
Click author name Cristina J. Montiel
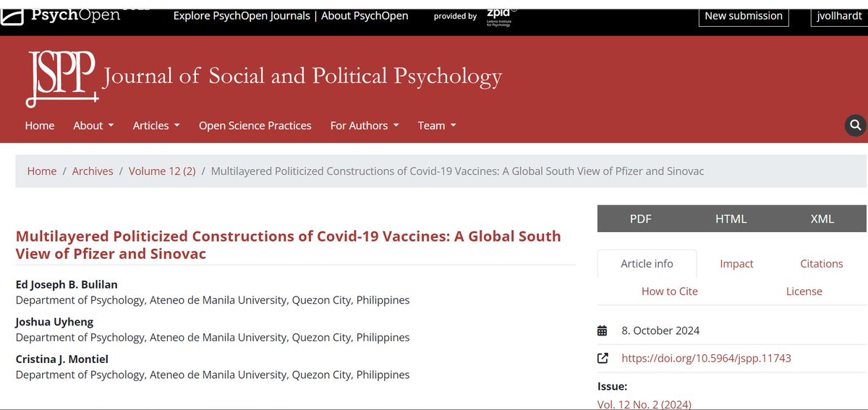(x=64, y=359)
